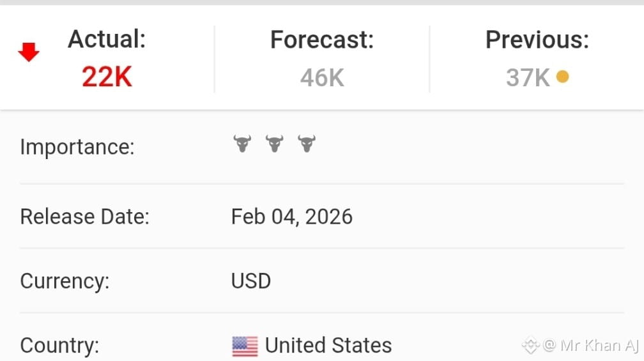
Task: Click the United States flag icon
Action: (245, 346)
